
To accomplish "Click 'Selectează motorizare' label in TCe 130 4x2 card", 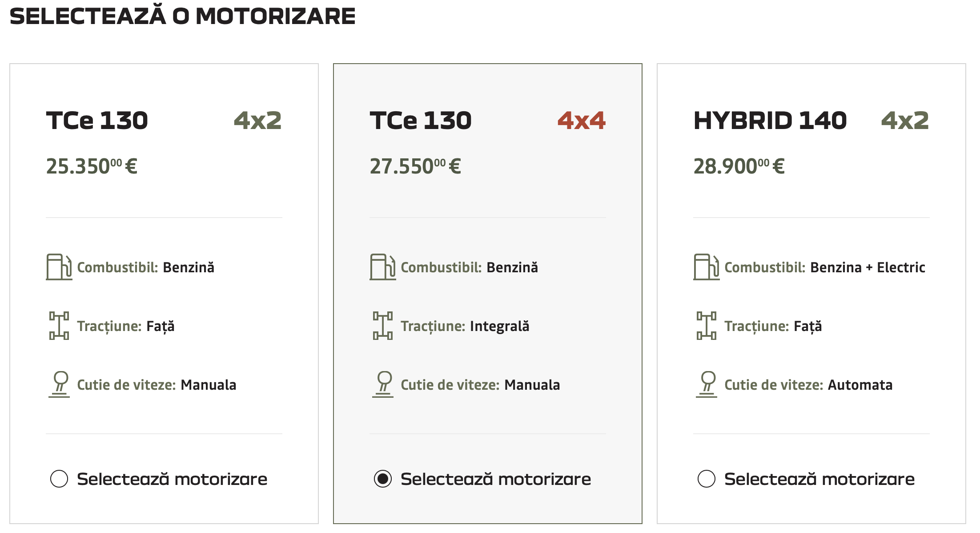I will point(172,479).
